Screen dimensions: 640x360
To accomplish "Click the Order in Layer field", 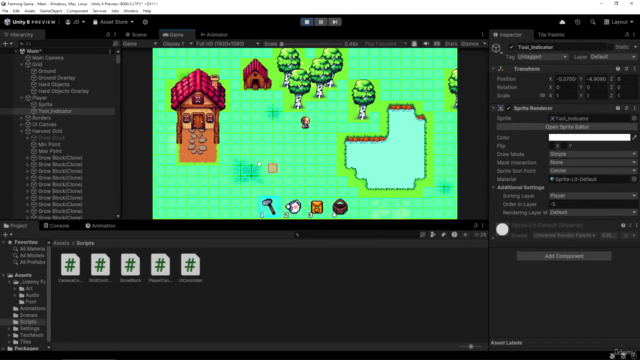I will click(593, 204).
